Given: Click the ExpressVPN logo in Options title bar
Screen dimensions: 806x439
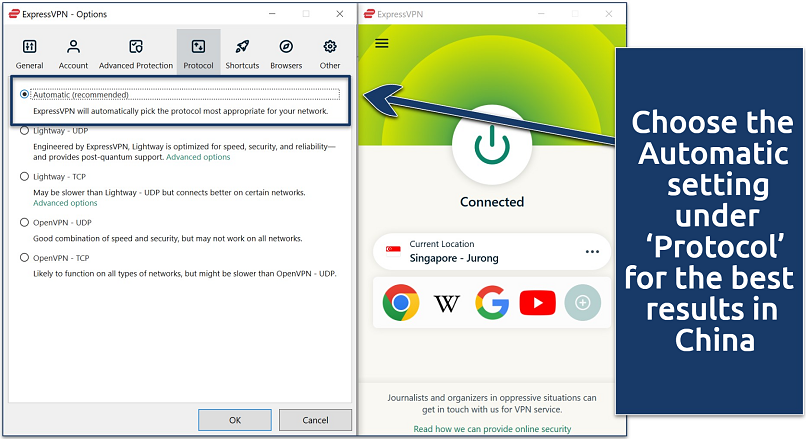Looking at the screenshot, I should pos(14,14).
